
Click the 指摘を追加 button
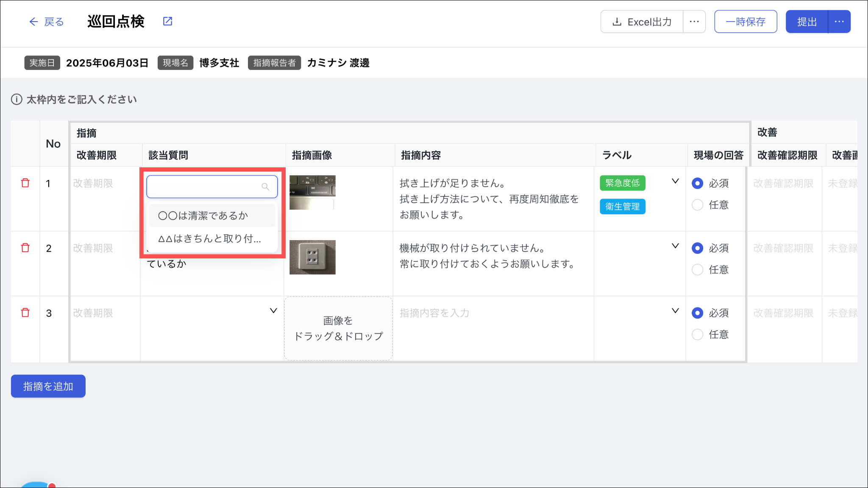[x=48, y=386]
